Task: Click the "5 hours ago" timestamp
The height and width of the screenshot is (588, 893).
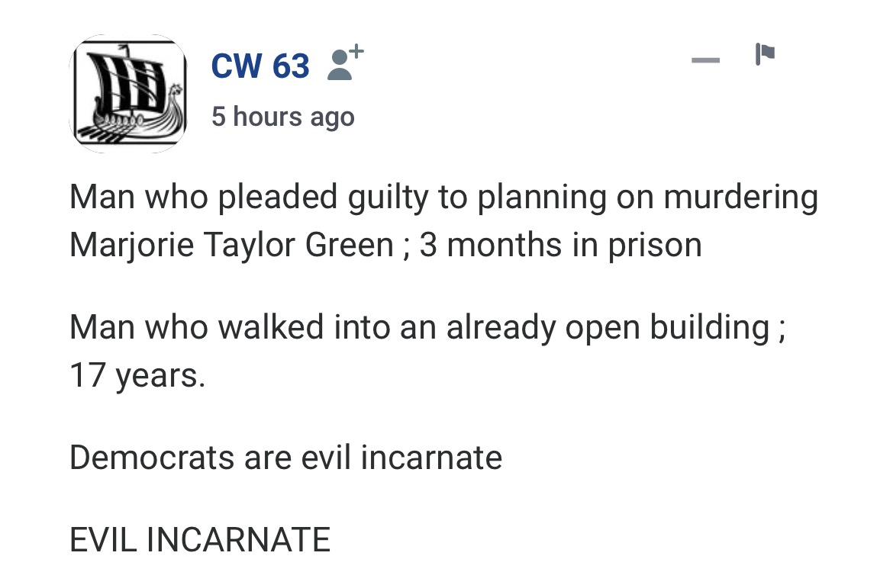Action: tap(283, 117)
